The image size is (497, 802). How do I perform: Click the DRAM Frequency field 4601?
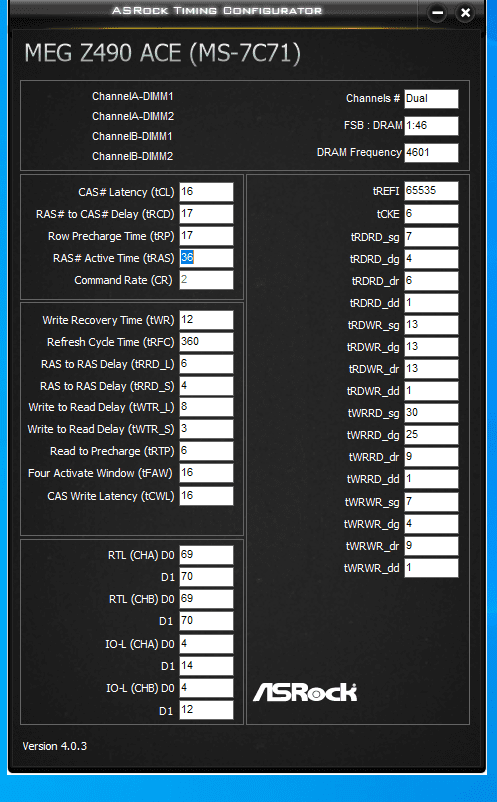[431, 152]
